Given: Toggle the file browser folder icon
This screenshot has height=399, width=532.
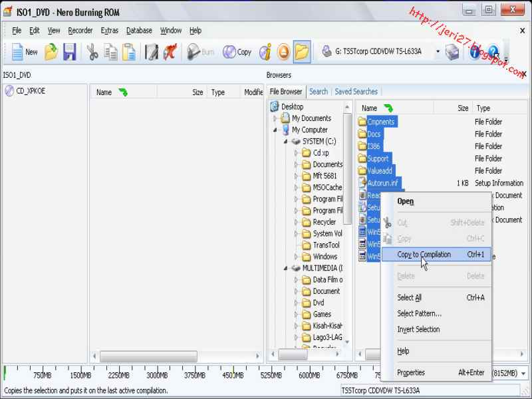Looking at the screenshot, I should pyautogui.click(x=302, y=52).
